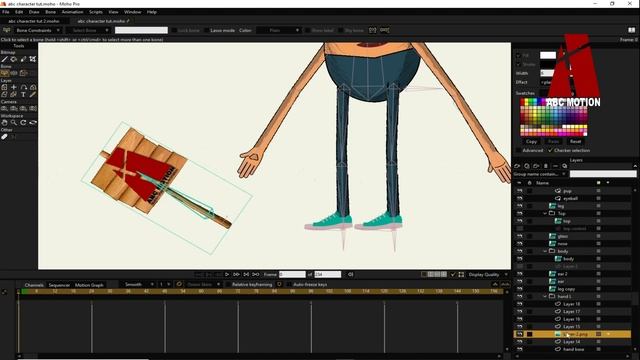The height and width of the screenshot is (360, 640).
Task: Open the Group name contains filter dropdown
Action: (540, 174)
